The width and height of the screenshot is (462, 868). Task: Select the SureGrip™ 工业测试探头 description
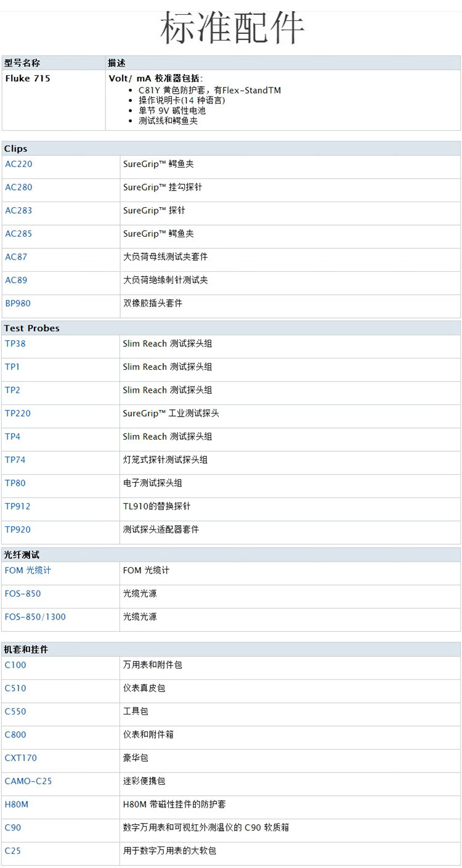171,414
